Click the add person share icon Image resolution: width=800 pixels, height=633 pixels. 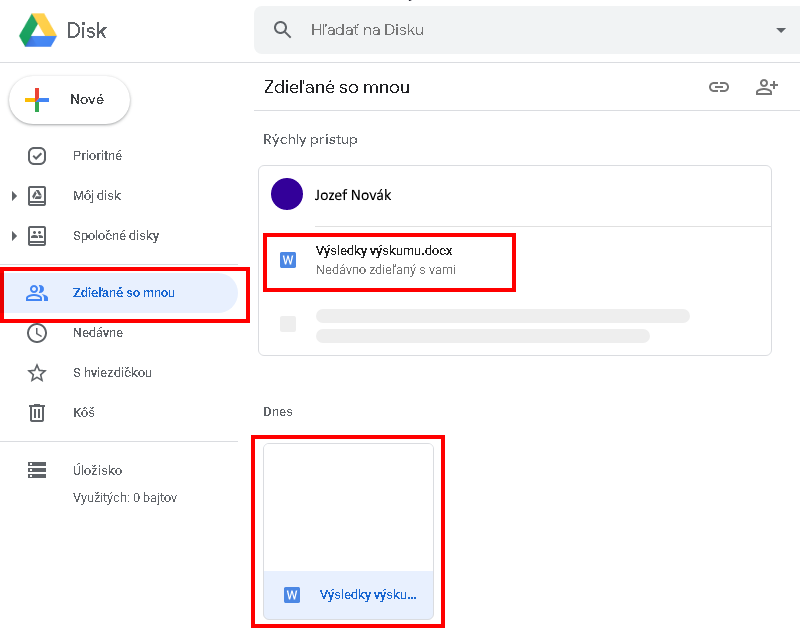(766, 87)
